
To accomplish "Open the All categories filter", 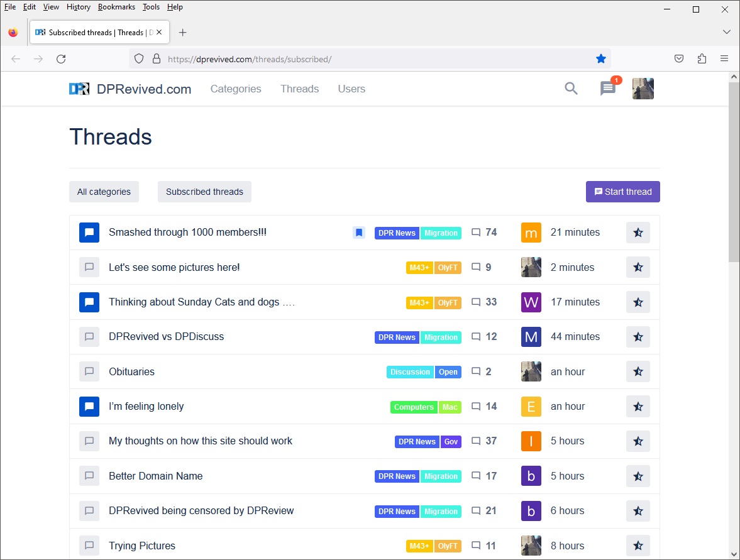I will tap(104, 192).
